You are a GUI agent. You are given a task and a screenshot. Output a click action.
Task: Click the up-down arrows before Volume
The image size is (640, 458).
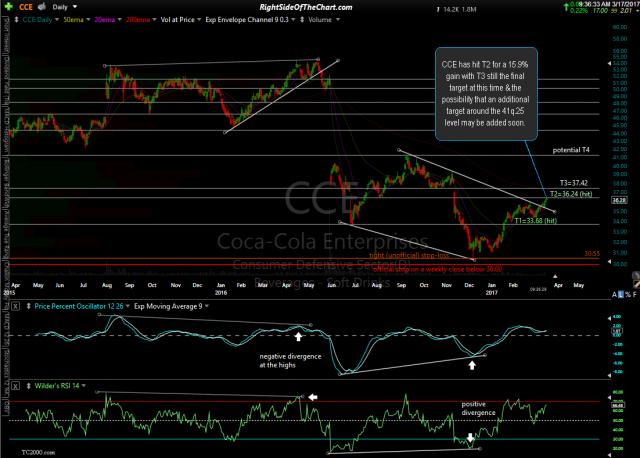[x=302, y=20]
